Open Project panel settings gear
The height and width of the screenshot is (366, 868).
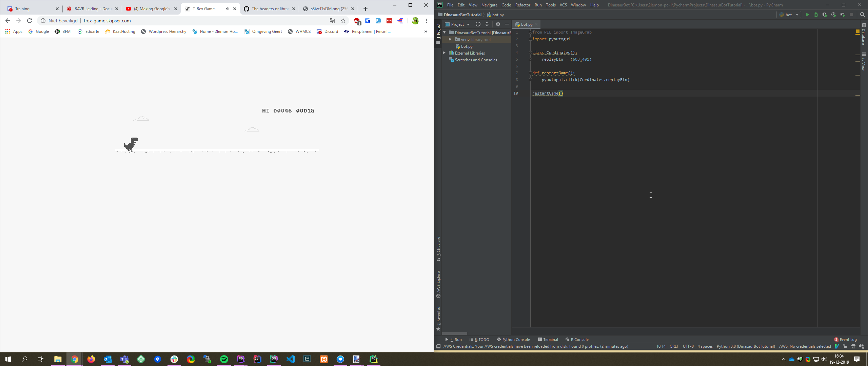[x=498, y=24]
